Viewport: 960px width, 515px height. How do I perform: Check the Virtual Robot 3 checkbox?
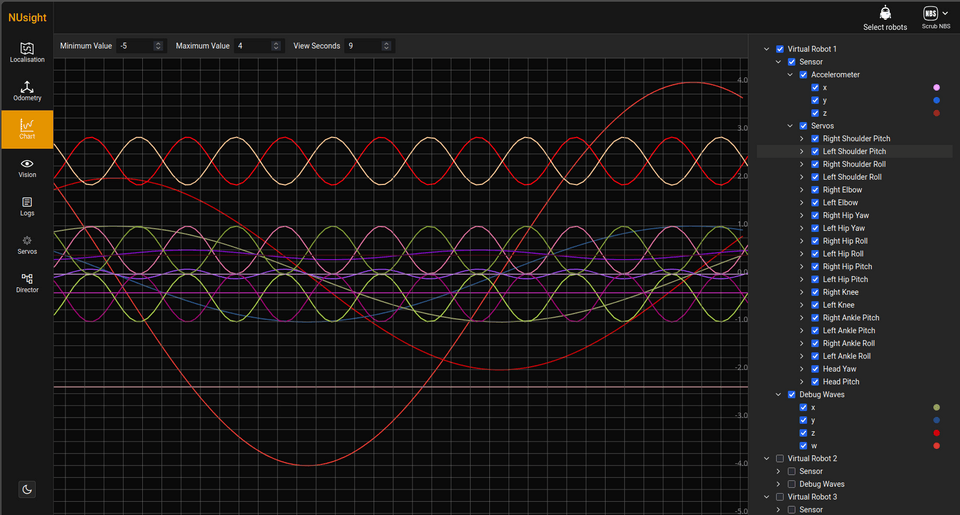coord(779,497)
